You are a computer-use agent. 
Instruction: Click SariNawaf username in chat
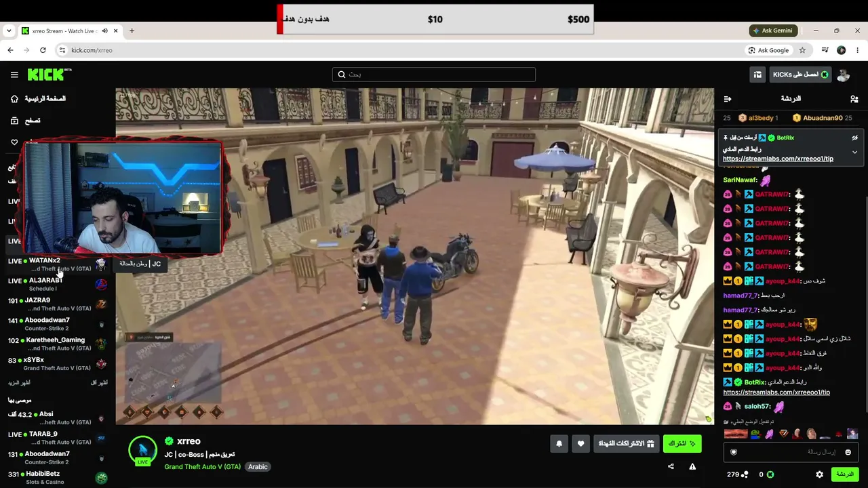(x=740, y=180)
